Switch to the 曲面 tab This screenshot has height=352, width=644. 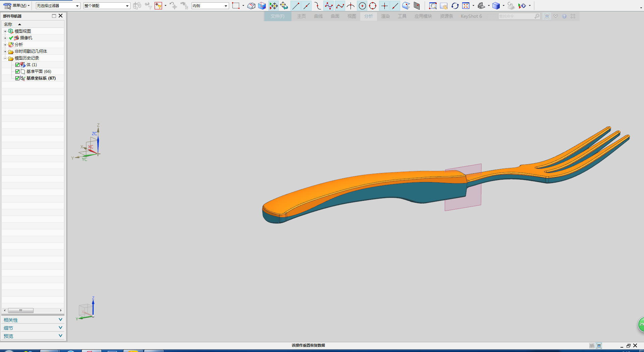[335, 16]
